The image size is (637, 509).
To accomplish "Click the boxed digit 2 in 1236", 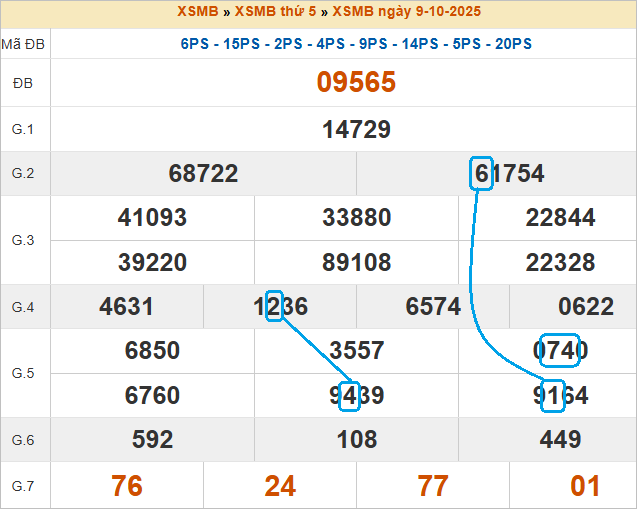I will (275, 307).
